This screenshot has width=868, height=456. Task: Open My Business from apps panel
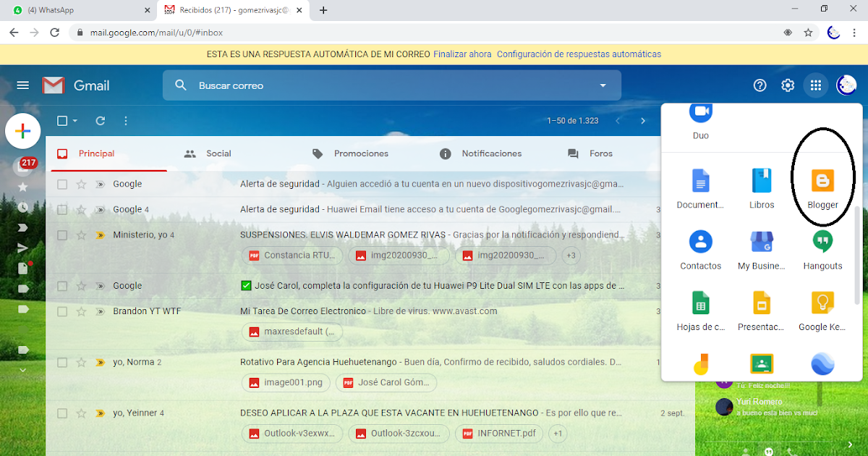pyautogui.click(x=762, y=250)
